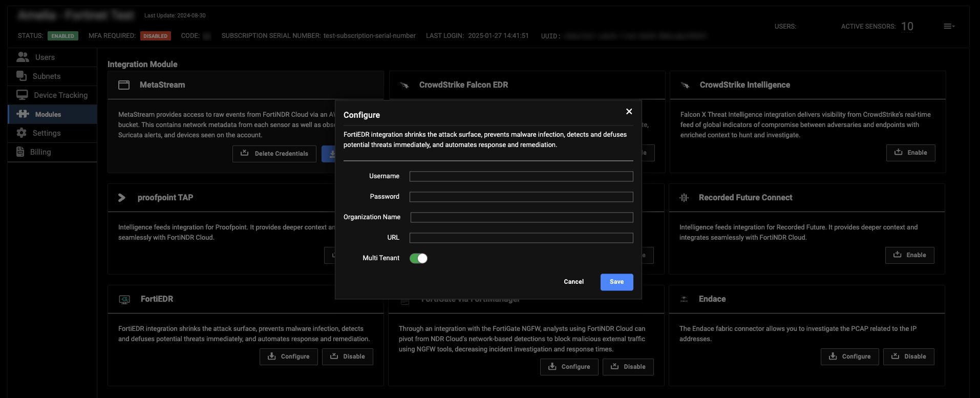Click the URL input field
The height and width of the screenshot is (398, 980).
click(x=521, y=238)
